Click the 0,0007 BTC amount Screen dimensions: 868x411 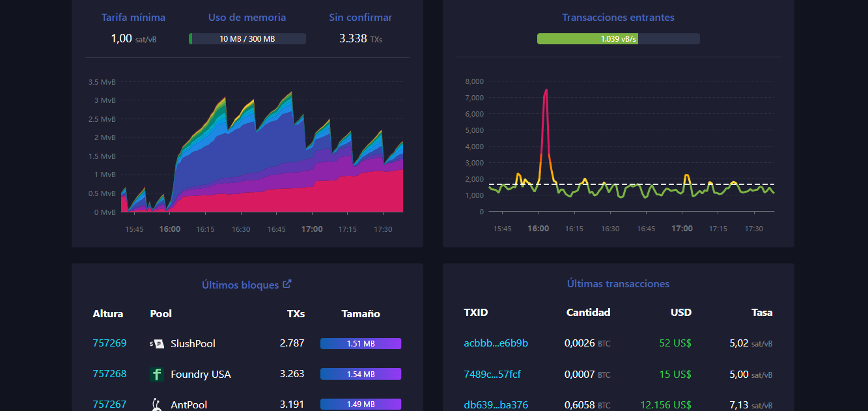pos(587,374)
